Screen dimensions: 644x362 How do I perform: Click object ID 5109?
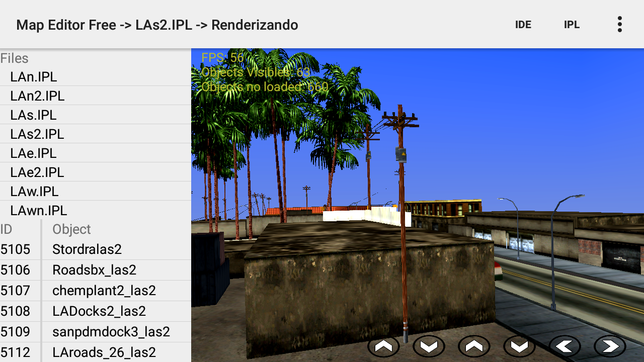tap(16, 332)
